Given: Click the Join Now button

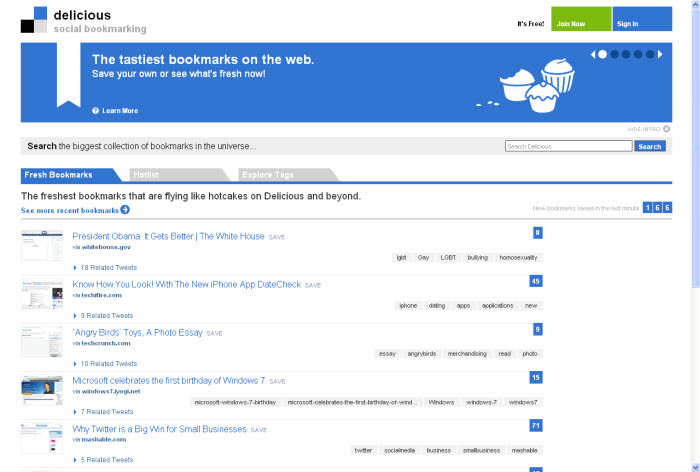Looking at the screenshot, I should point(581,19).
